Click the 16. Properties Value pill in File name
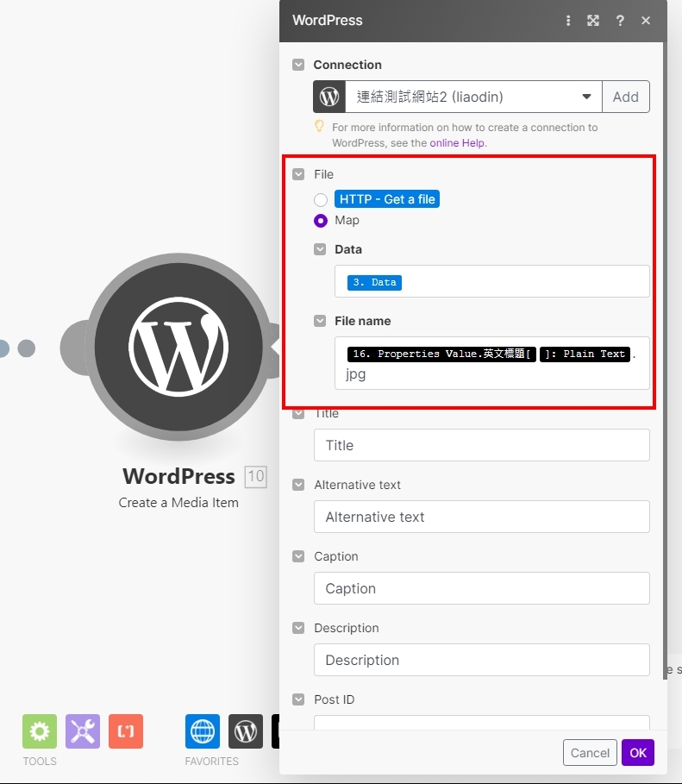 (x=441, y=354)
